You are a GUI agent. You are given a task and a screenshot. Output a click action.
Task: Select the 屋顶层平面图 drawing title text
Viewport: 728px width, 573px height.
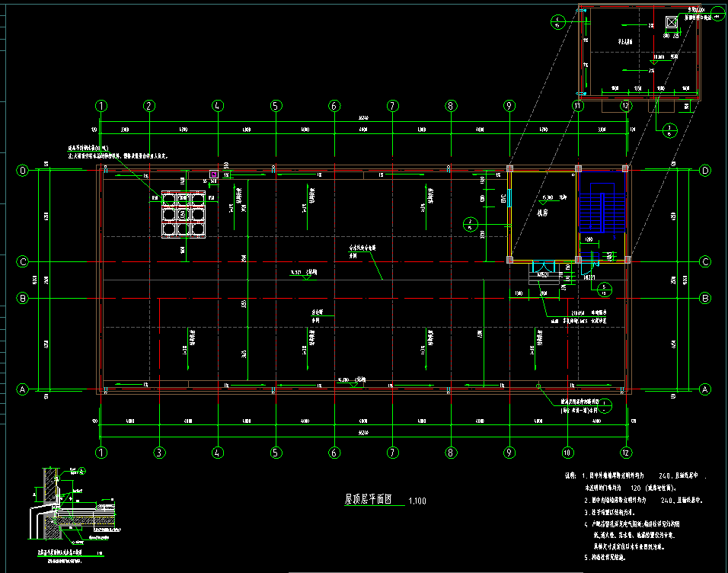pos(368,500)
